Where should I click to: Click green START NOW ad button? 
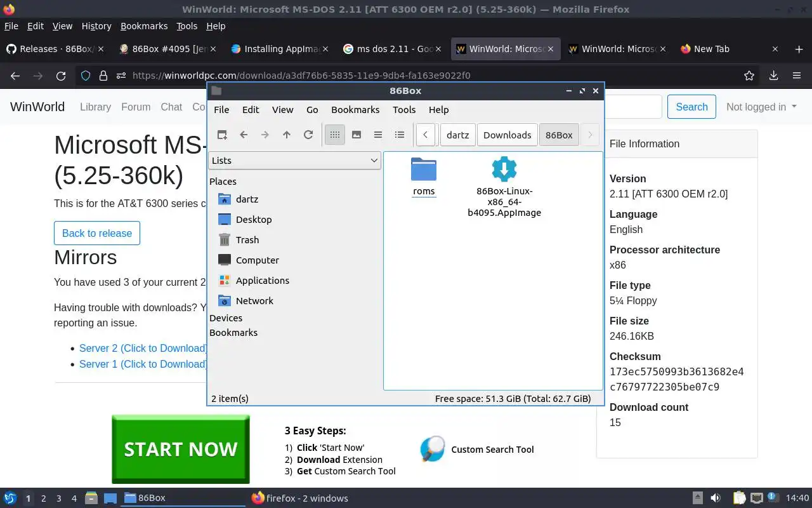click(181, 449)
